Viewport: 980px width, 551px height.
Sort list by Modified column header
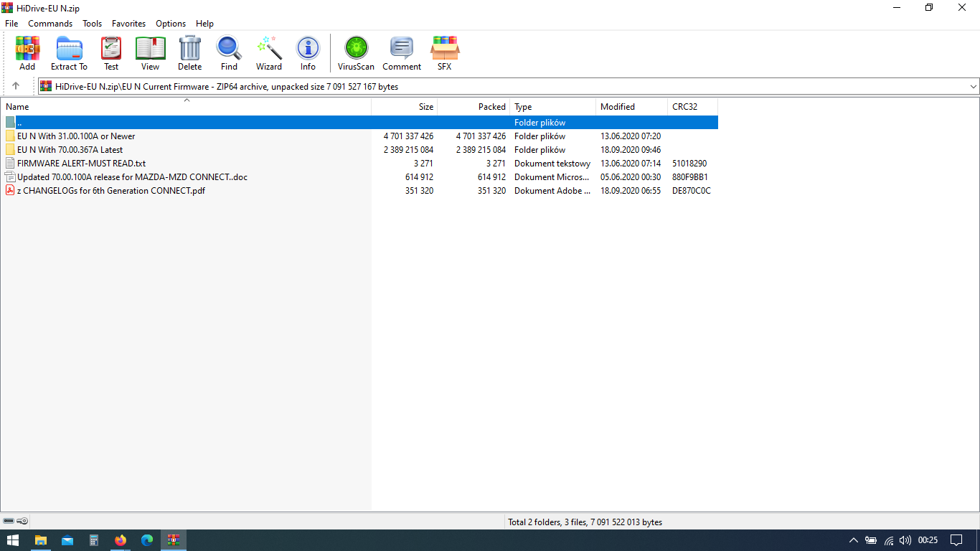[618, 107]
